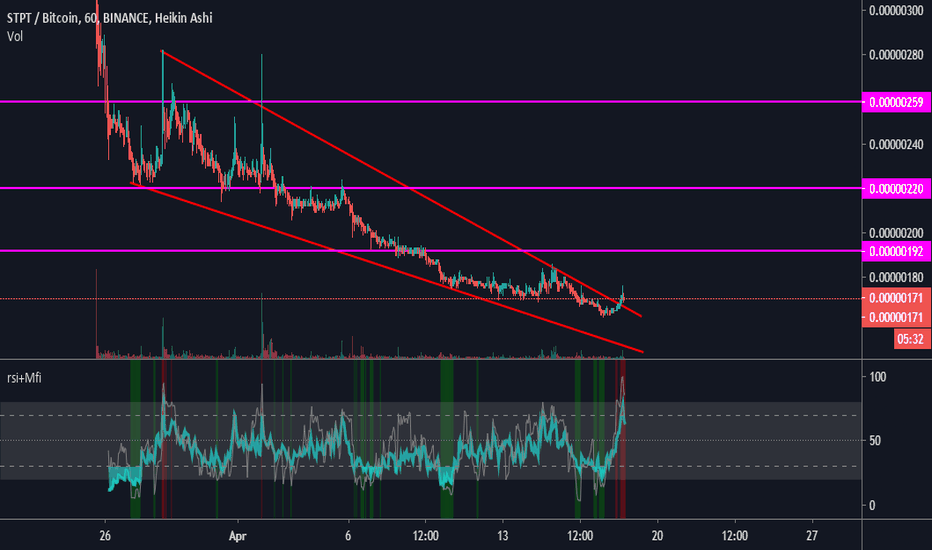
Task: Click the 50 level on RSI axis
Action: pyautogui.click(x=875, y=441)
